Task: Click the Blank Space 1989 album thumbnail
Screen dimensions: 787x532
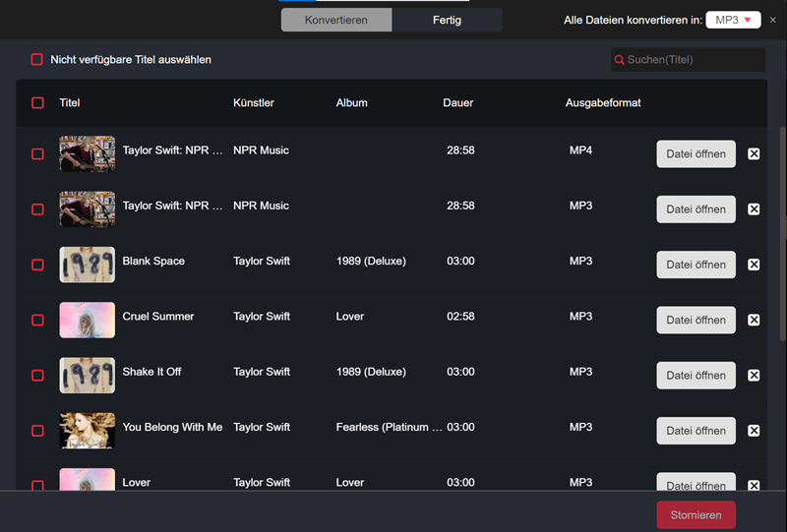Action: (87, 265)
